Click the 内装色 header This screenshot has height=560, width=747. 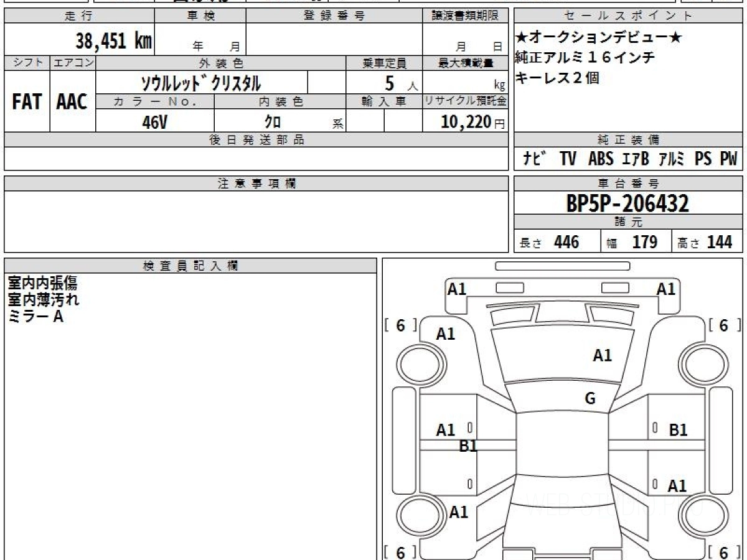(280, 102)
